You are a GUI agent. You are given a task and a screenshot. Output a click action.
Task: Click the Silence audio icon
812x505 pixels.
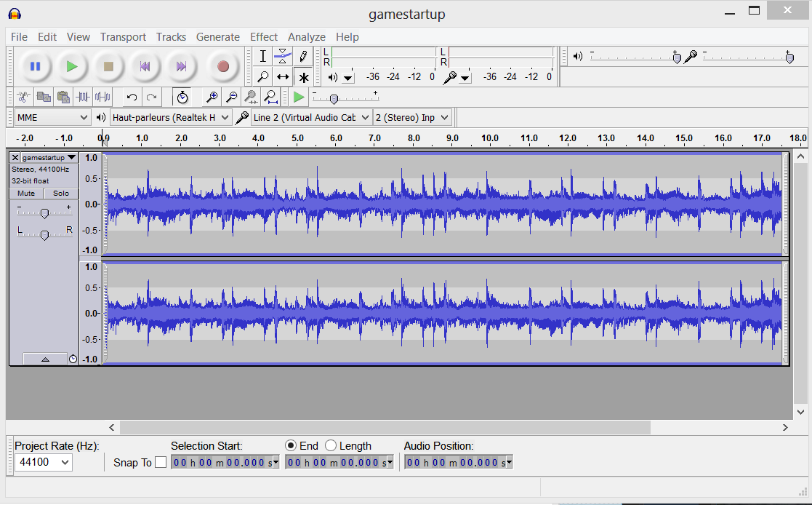(x=102, y=97)
